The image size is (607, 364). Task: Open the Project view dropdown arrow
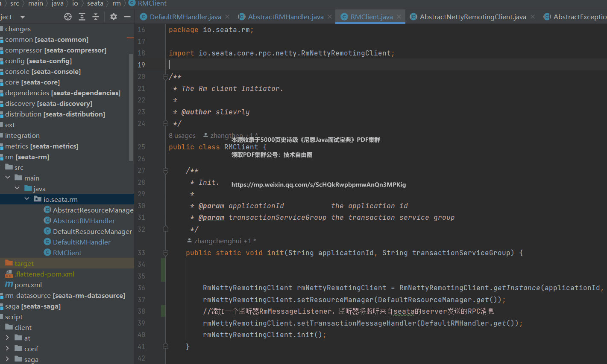click(22, 17)
